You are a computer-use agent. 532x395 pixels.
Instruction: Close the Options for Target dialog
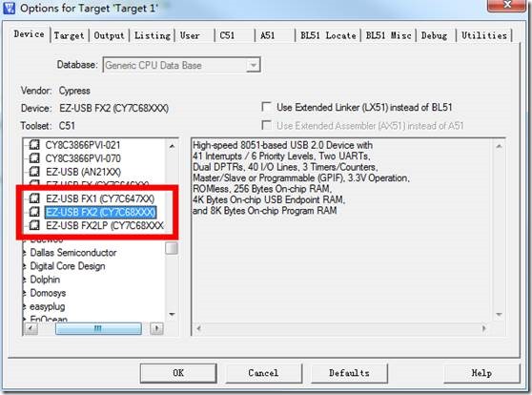point(507,5)
